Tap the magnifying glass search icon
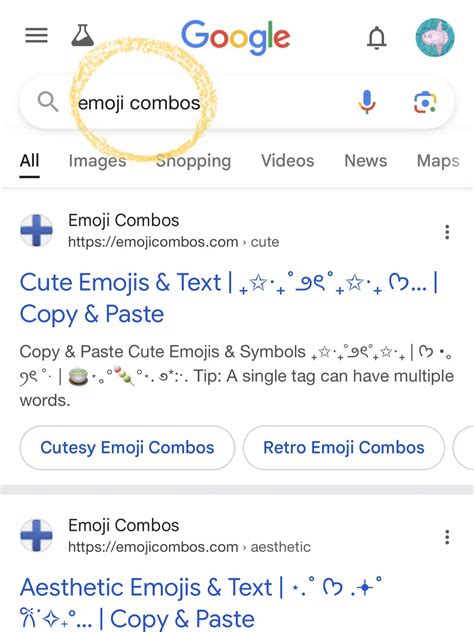The height and width of the screenshot is (632, 474). (x=48, y=101)
